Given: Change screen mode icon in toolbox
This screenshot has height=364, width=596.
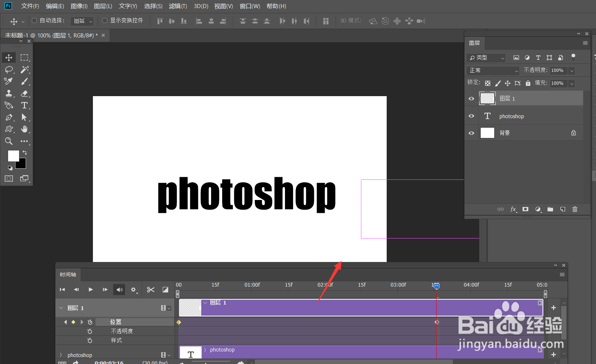Looking at the screenshot, I should click(24, 178).
